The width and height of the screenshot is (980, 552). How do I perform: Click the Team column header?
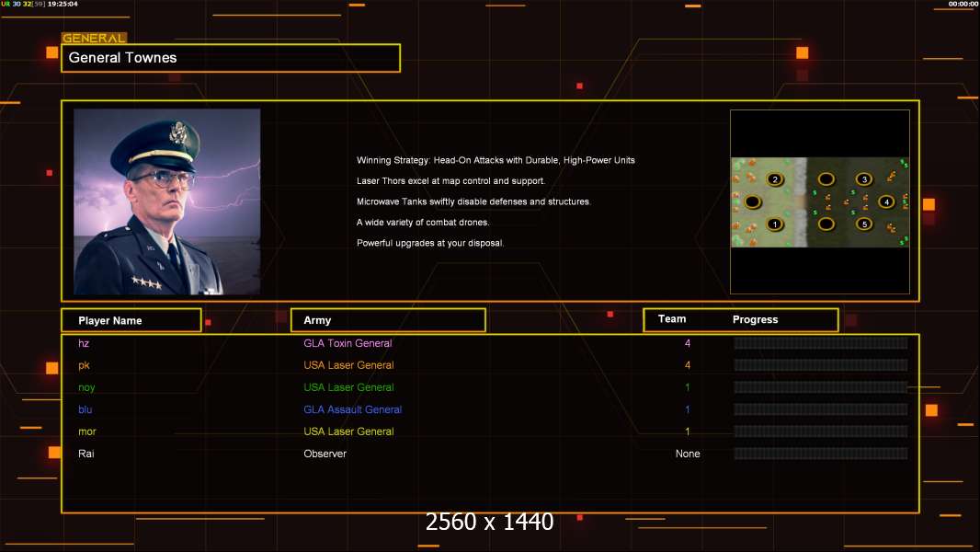coord(672,319)
